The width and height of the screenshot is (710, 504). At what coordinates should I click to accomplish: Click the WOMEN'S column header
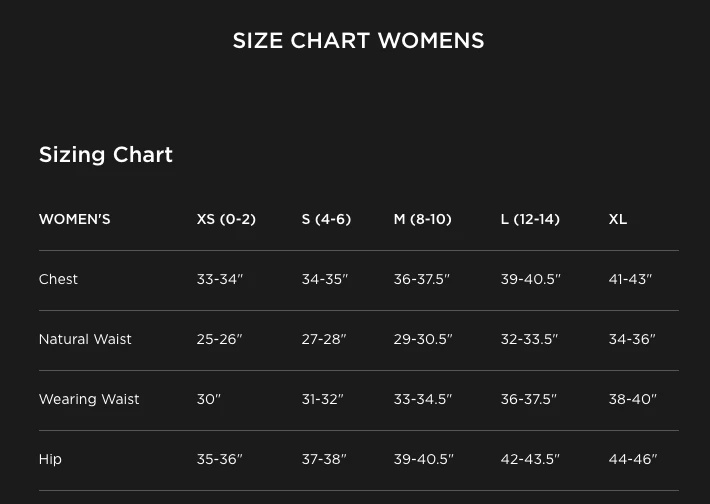pos(75,219)
